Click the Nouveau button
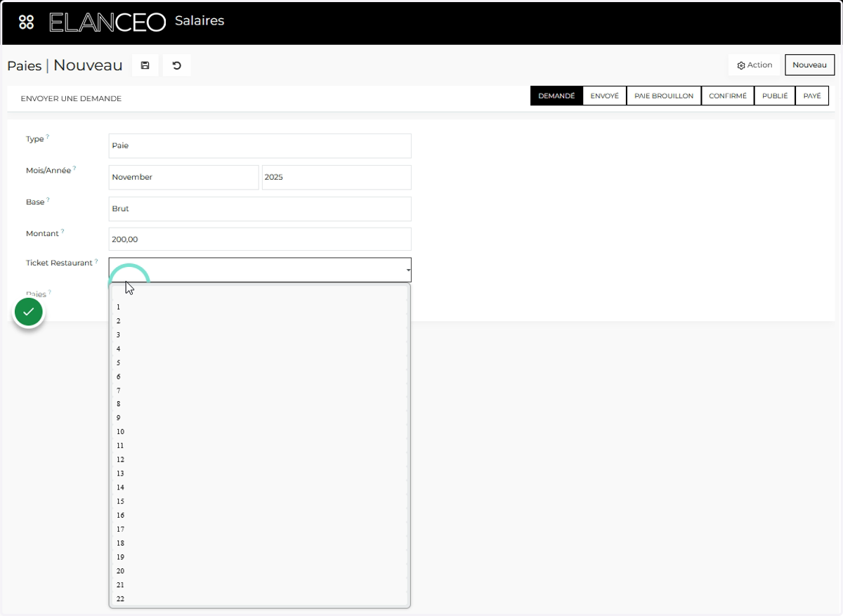The width and height of the screenshot is (843, 616). (809, 65)
